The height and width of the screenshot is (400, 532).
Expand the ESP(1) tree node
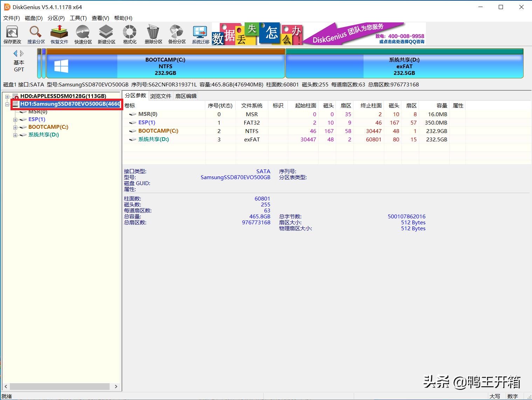[x=15, y=119]
